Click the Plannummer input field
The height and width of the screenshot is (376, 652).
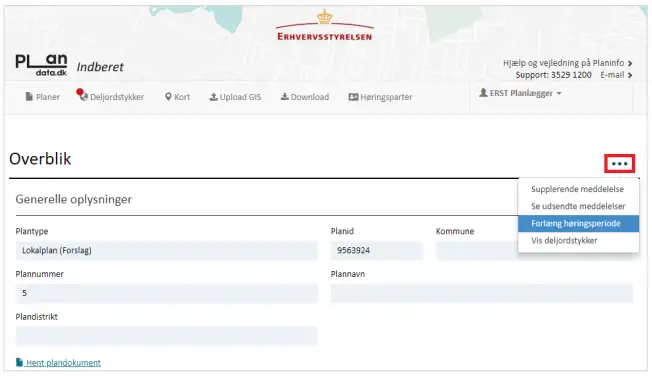click(x=166, y=293)
